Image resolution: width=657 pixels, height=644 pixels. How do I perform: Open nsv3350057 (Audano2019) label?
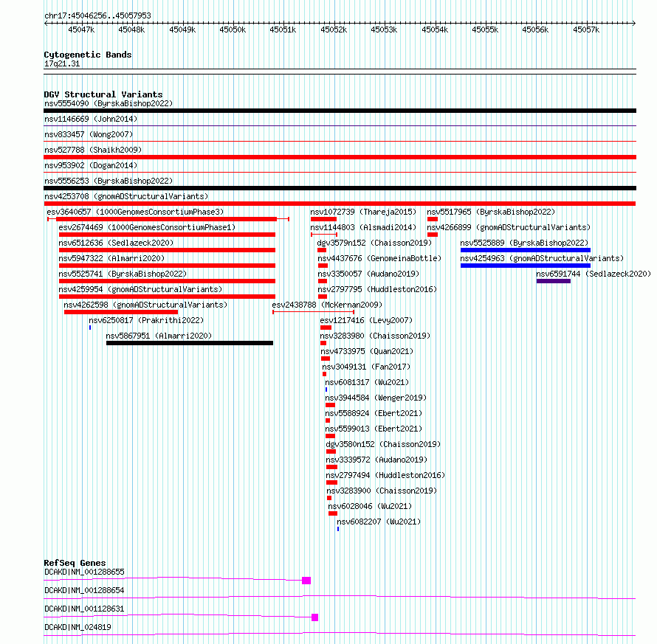[368, 274]
